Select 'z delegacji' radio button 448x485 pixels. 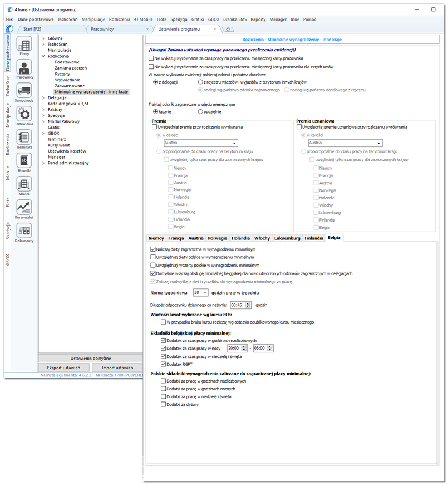click(x=156, y=82)
